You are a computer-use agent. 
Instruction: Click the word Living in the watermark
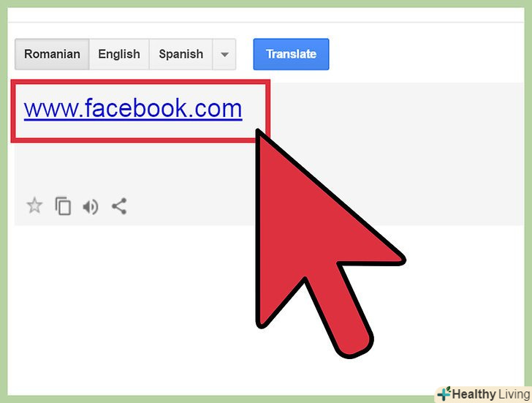[x=514, y=394]
